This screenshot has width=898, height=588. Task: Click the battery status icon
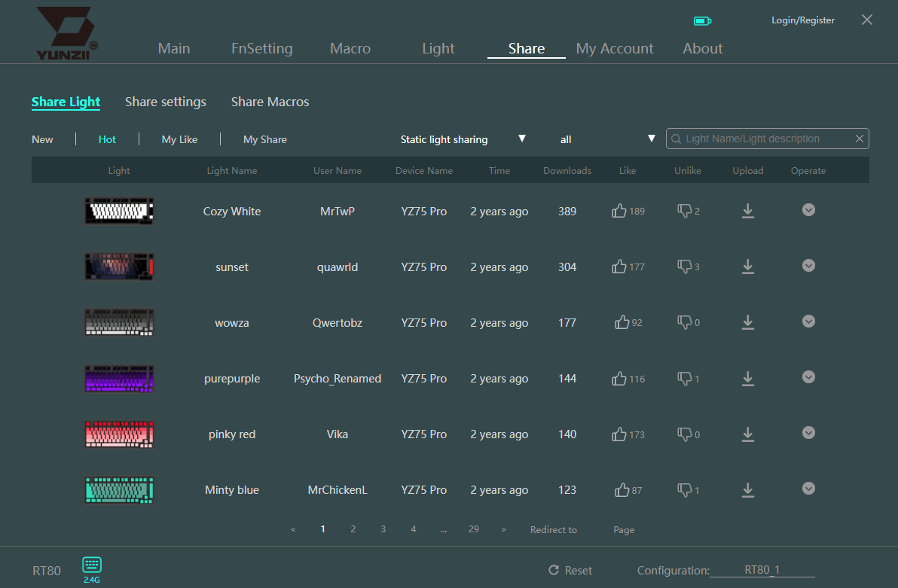(702, 21)
